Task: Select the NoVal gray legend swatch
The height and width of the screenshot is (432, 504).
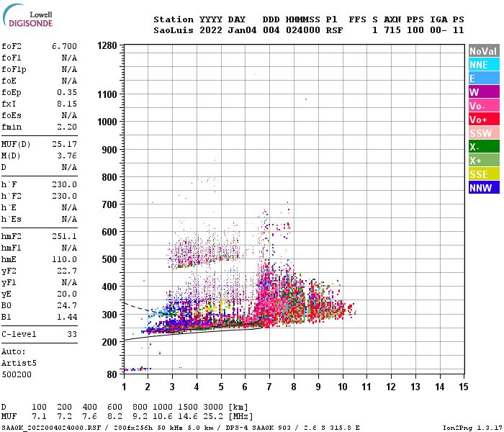Action: 484,51
